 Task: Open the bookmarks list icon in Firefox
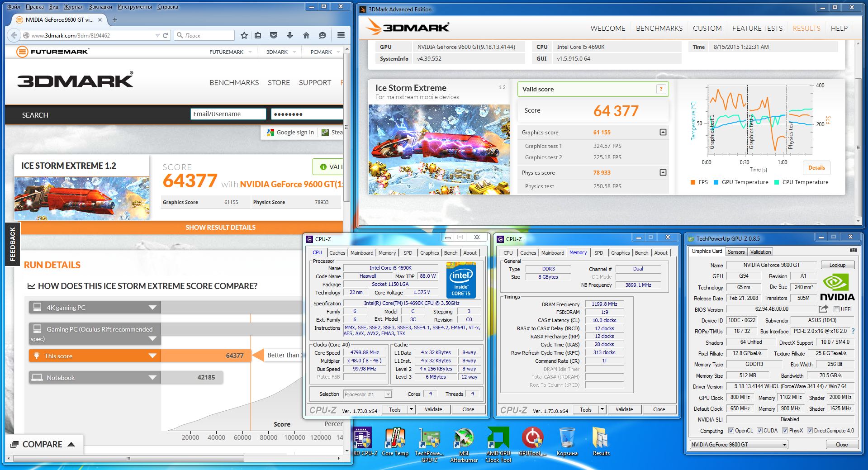[258, 35]
